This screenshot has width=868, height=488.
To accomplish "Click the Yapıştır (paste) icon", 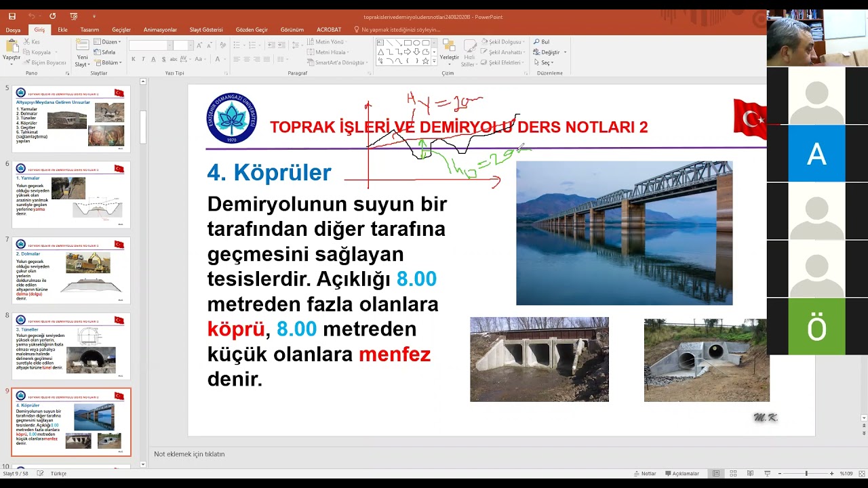I will [x=12, y=45].
